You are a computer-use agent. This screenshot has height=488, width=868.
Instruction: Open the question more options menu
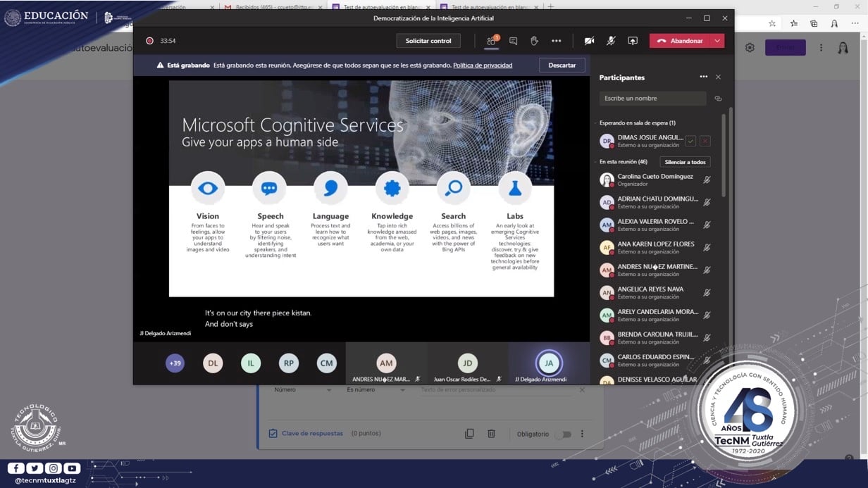pos(582,434)
